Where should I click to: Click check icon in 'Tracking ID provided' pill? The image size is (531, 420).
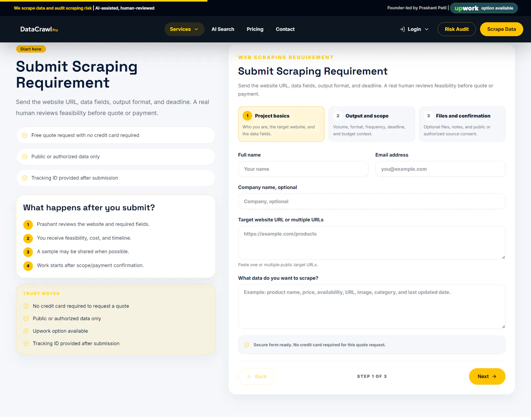(25, 178)
